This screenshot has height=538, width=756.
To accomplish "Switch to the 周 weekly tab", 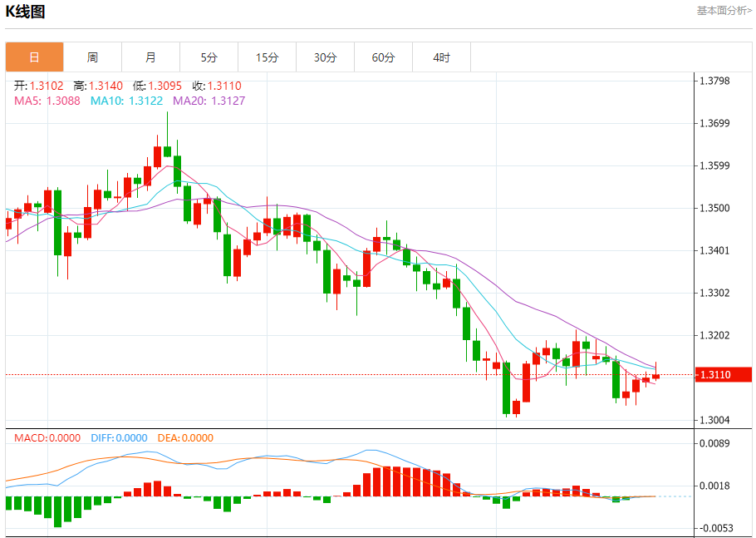I will 92,57.
